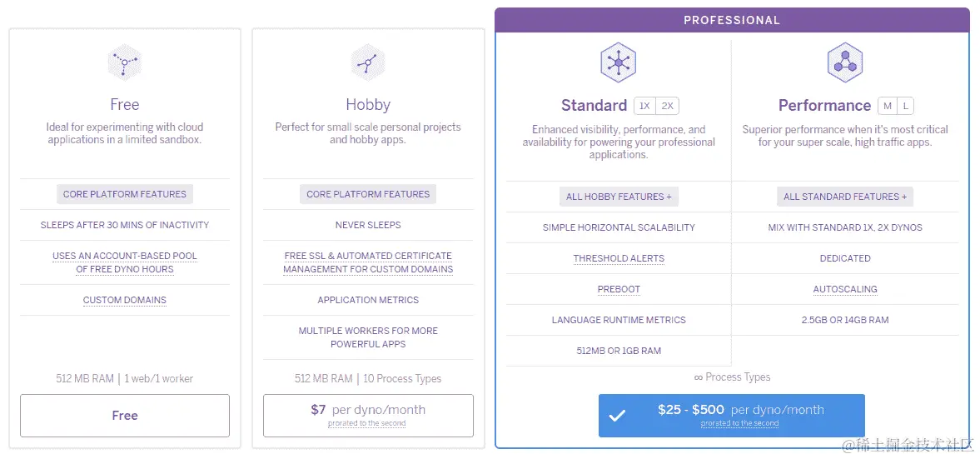Open the Custom Domains feature link
This screenshot has height=459, width=980.
pos(125,300)
